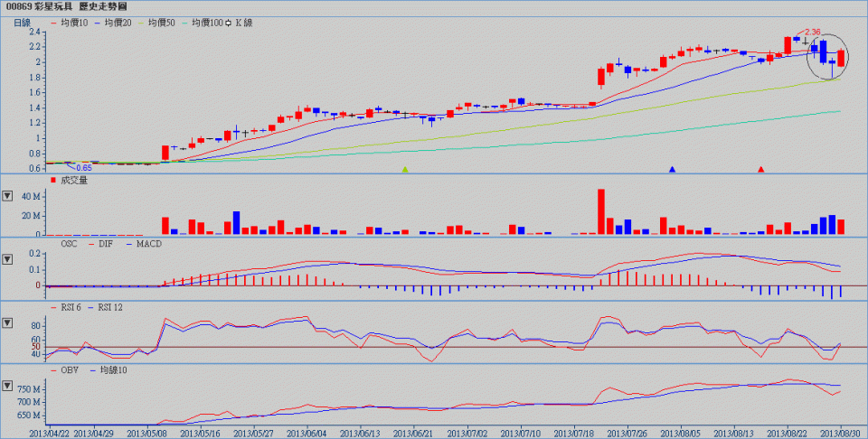
Task: Click the 0.65 low price label
Action: click(x=83, y=167)
